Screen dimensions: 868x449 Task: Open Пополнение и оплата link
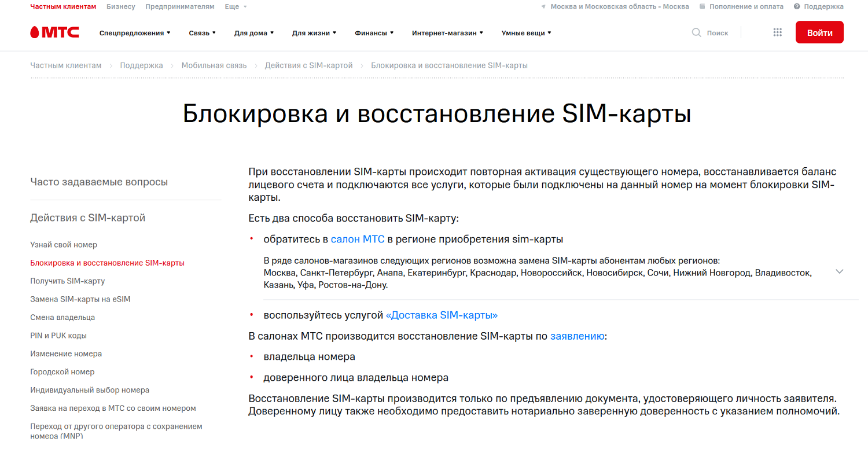746,7
